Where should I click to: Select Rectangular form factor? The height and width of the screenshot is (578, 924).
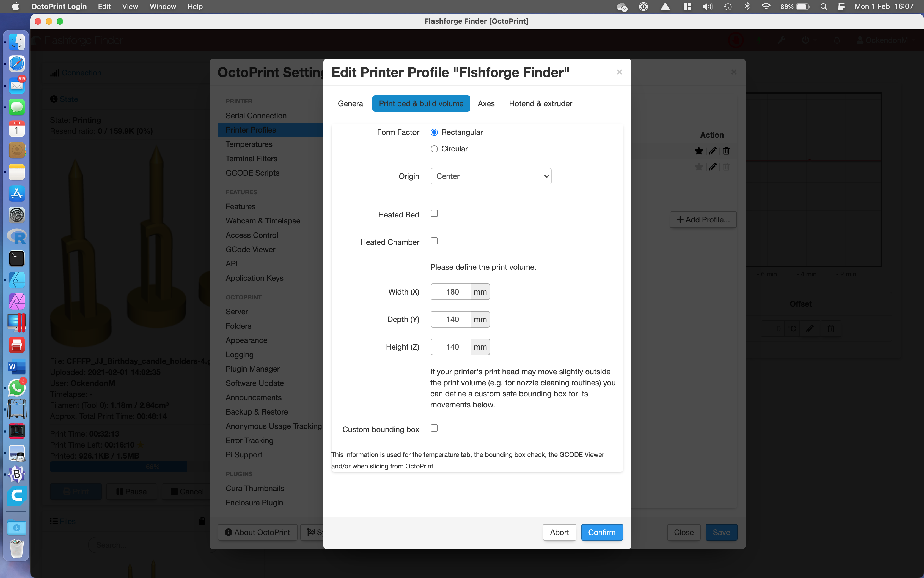434,132
